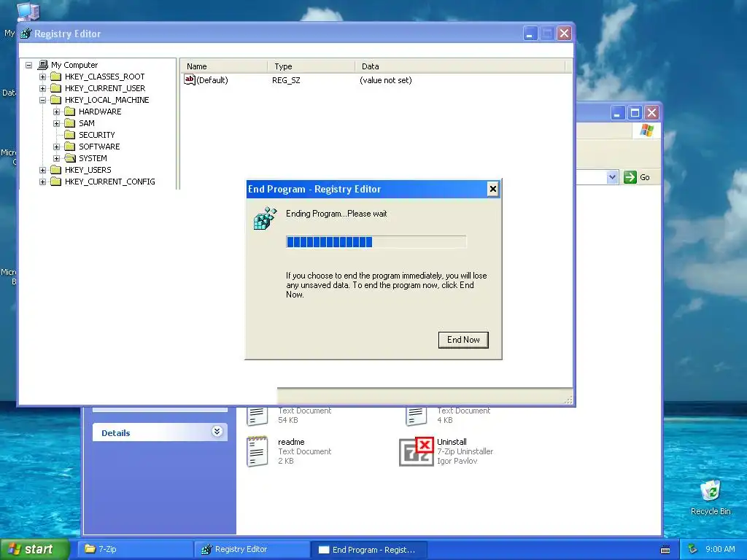Screen dimensions: 747x560
Task: Expand HKEY_CLASSES_ROOT node
Action: pyautogui.click(x=43, y=77)
